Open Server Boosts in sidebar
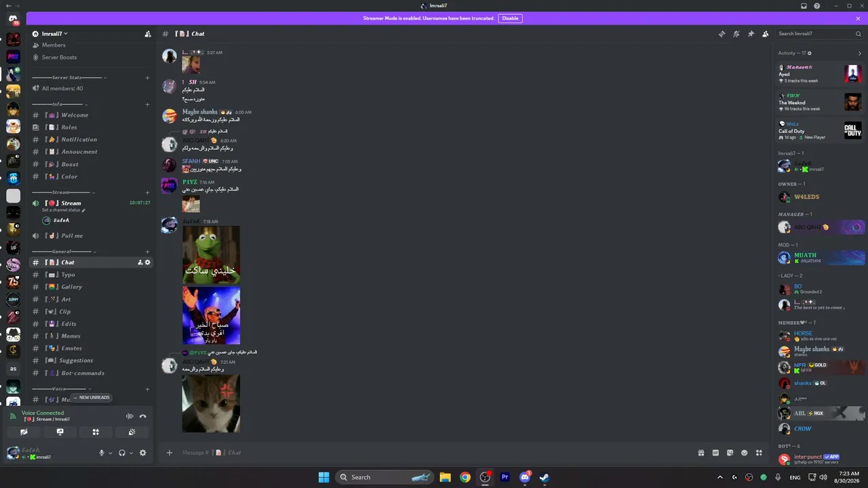The height and width of the screenshot is (488, 868). 59,58
